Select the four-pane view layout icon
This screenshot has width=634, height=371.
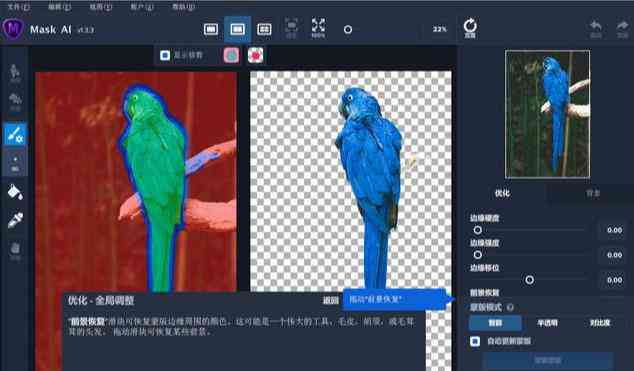click(x=264, y=29)
